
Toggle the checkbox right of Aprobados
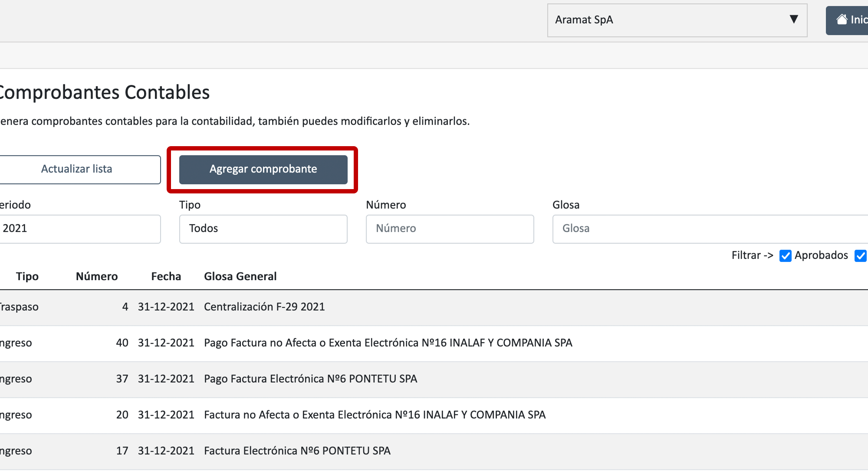[860, 255]
